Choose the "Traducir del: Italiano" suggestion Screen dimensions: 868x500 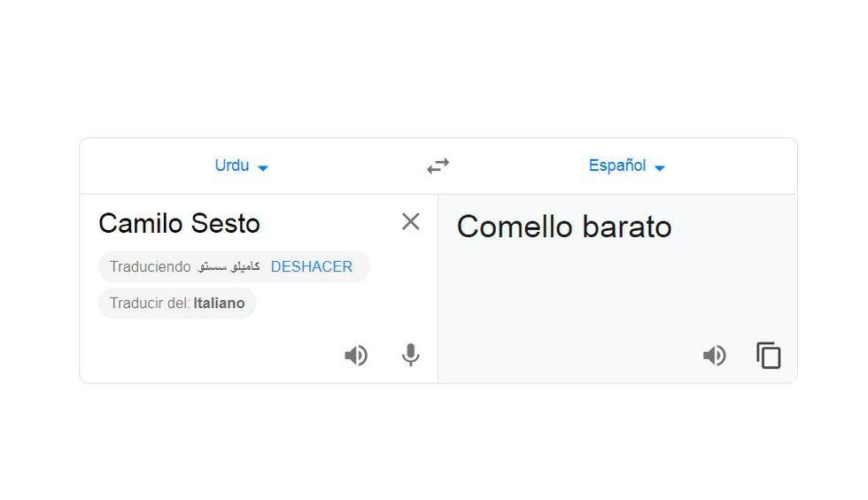[x=177, y=304]
